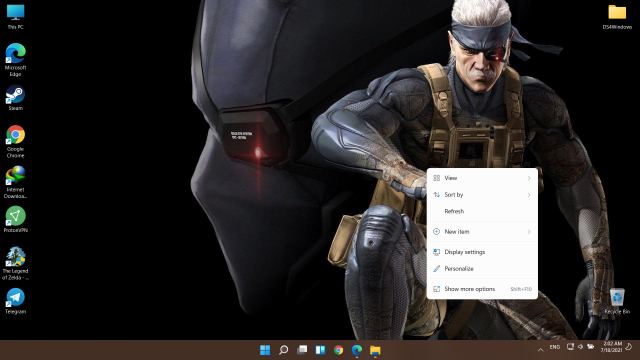This screenshot has height=360, width=640.
Task: Launch Chrome from the taskbar
Action: pos(338,350)
